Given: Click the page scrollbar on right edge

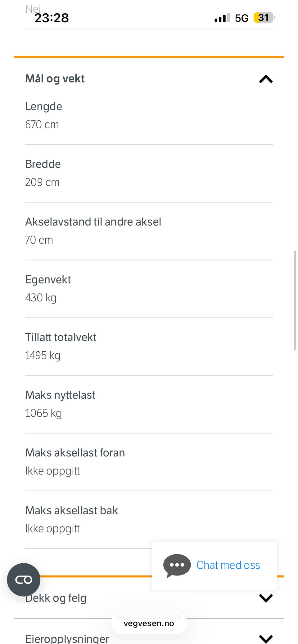Looking at the screenshot, I should click(295, 300).
